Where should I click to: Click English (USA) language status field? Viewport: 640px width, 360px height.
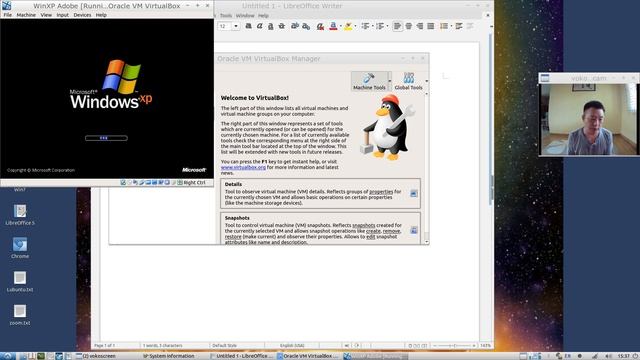click(292, 345)
